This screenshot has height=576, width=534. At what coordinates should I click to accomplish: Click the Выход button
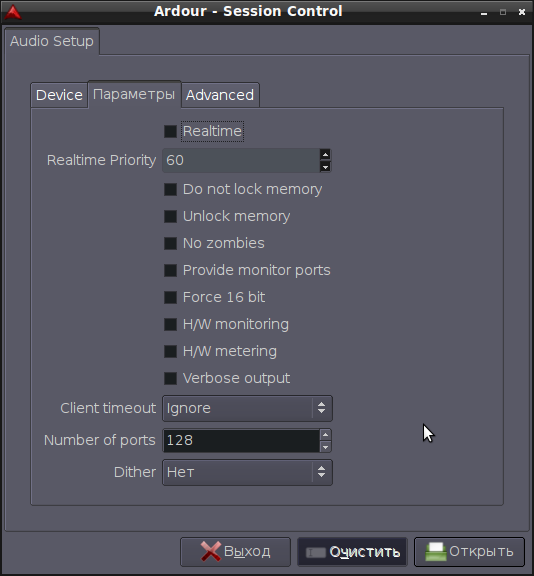point(235,552)
